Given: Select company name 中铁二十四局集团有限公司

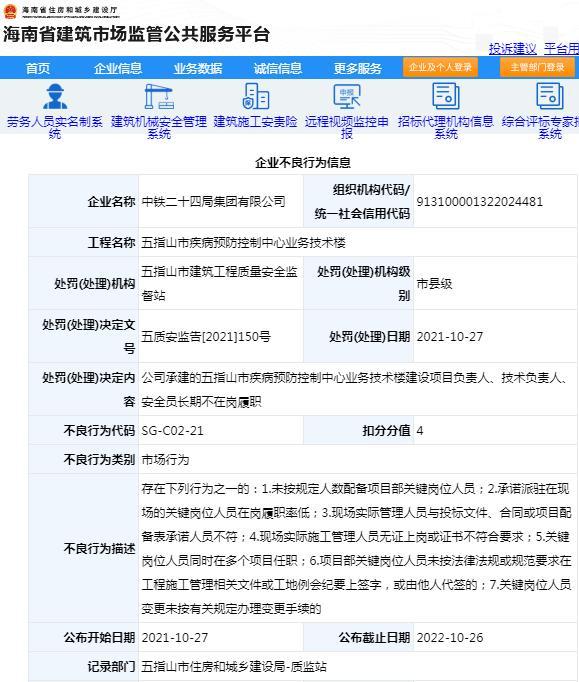Looking at the screenshot, I should click(x=214, y=201).
